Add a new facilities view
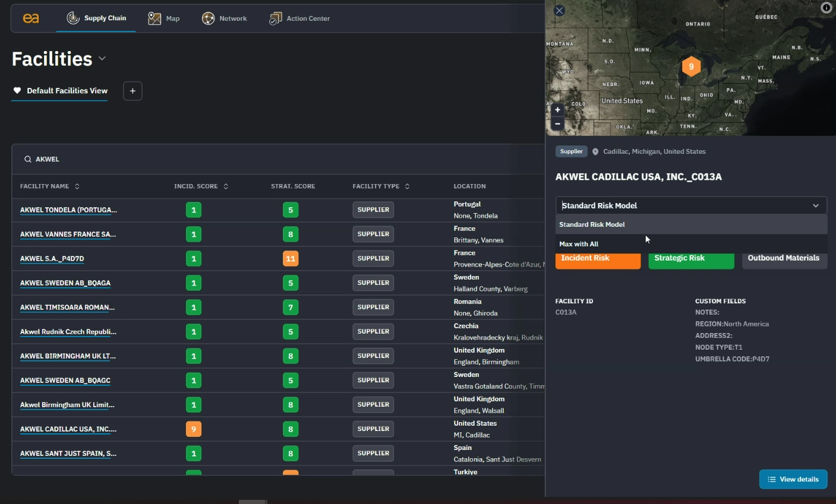The width and height of the screenshot is (836, 504). coord(133,91)
